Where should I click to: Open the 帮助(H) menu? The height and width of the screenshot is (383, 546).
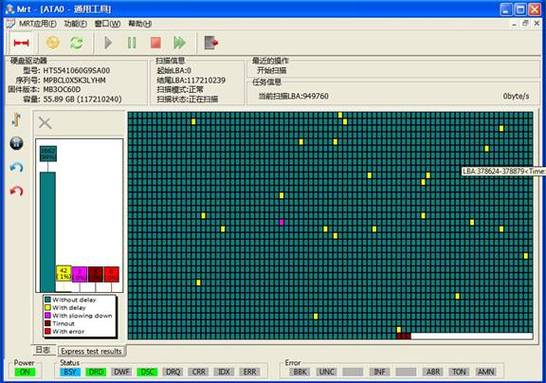140,24
